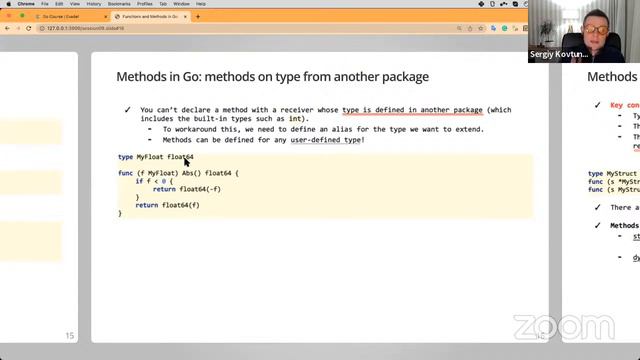Open a new browser tab
This screenshot has width=640, height=360.
198,17
